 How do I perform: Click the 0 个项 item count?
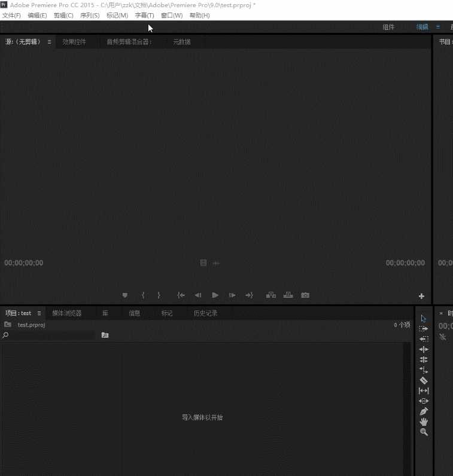point(402,325)
